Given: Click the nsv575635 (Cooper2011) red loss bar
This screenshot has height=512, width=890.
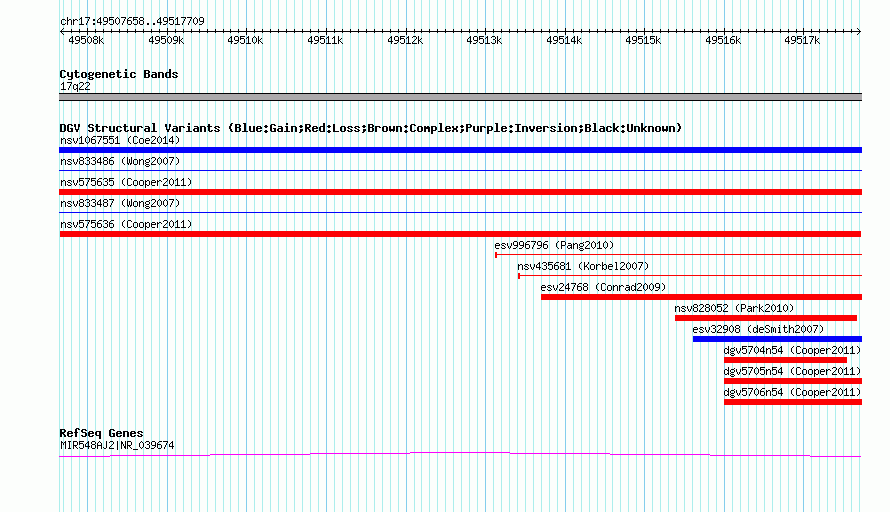Looking at the screenshot, I should pos(460,192).
